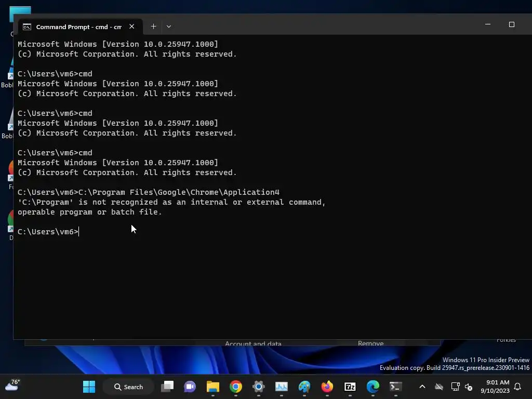
Task: Open File Explorer from the taskbar
Action: 212,387
